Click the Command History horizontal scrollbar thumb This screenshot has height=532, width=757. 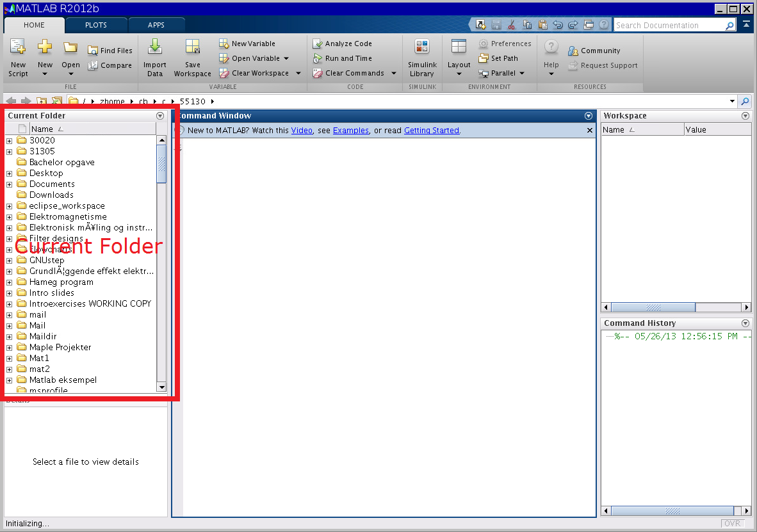[x=672, y=511]
